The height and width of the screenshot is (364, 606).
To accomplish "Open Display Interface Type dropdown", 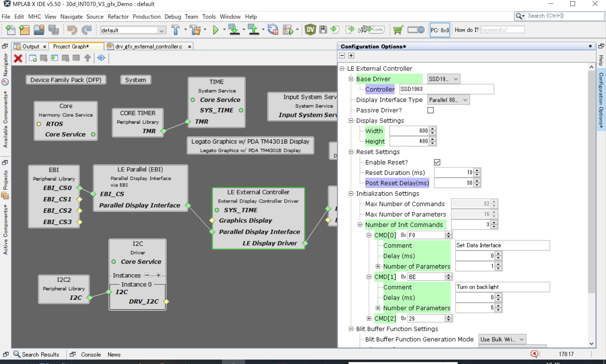I will (x=448, y=100).
